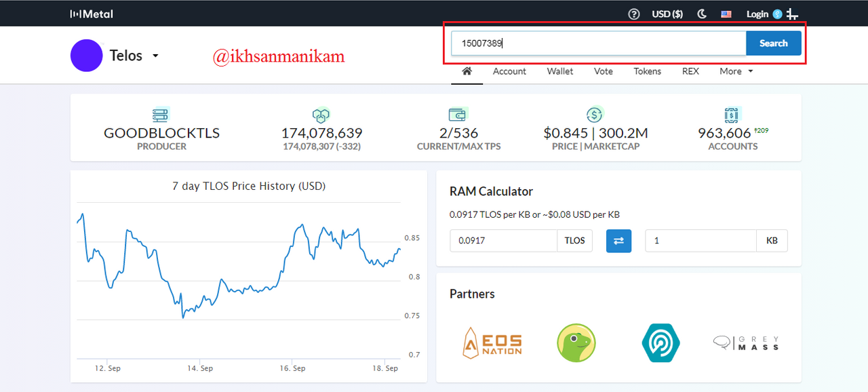Open the Tokens tab

pos(648,71)
